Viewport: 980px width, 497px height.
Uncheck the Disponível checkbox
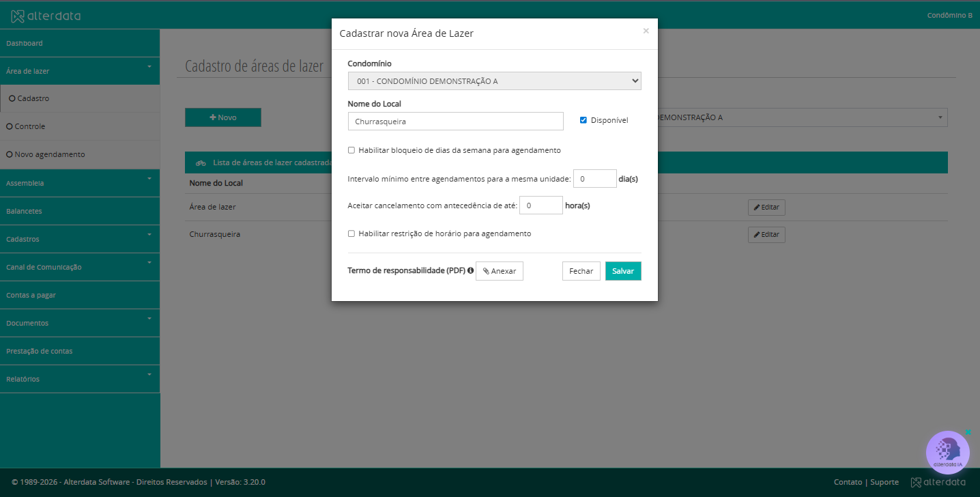(583, 120)
